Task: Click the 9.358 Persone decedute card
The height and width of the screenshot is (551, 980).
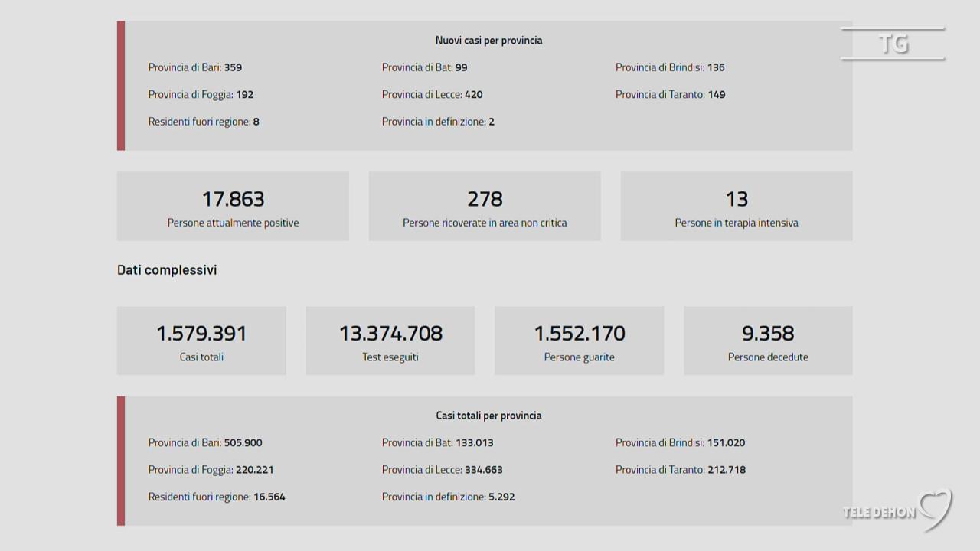Action: click(x=768, y=341)
